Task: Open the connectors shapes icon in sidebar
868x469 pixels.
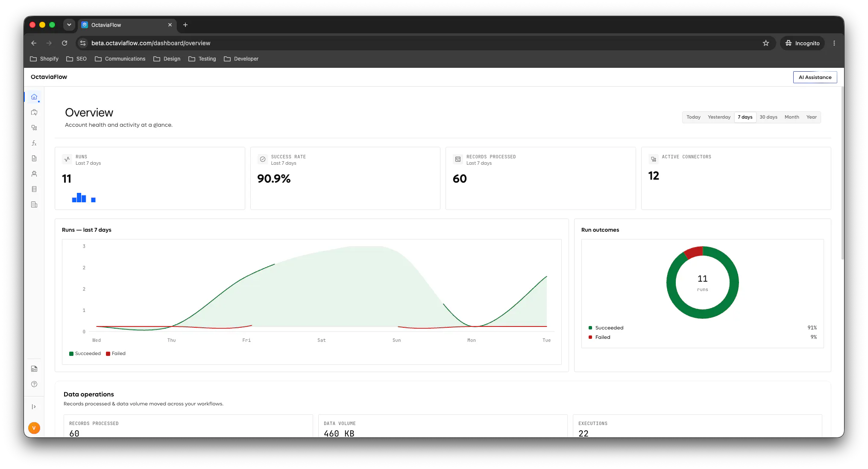Action: [34, 128]
